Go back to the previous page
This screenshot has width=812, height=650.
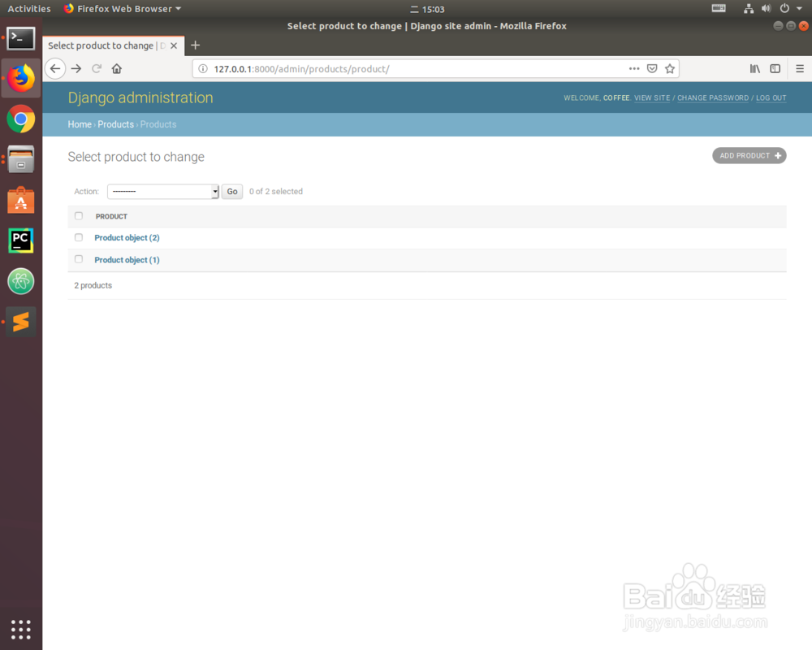tap(55, 68)
